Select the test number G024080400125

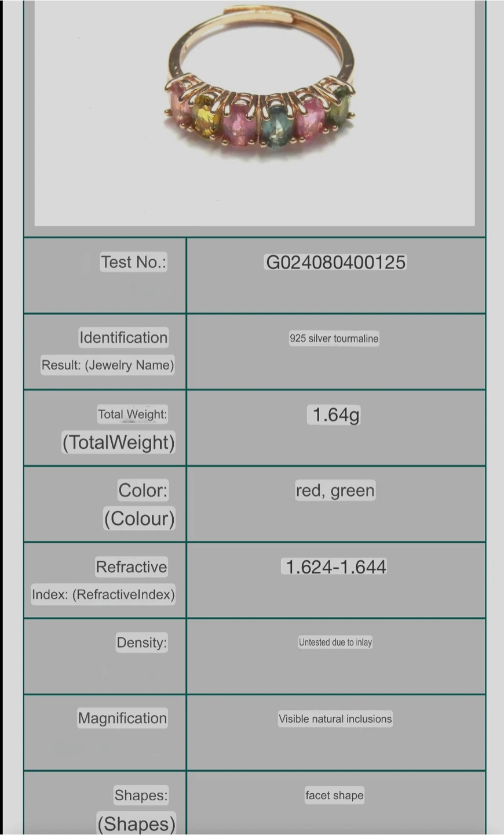(x=335, y=262)
